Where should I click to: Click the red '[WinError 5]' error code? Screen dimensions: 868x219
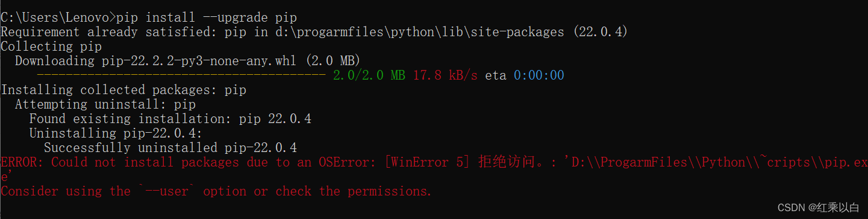(427, 162)
